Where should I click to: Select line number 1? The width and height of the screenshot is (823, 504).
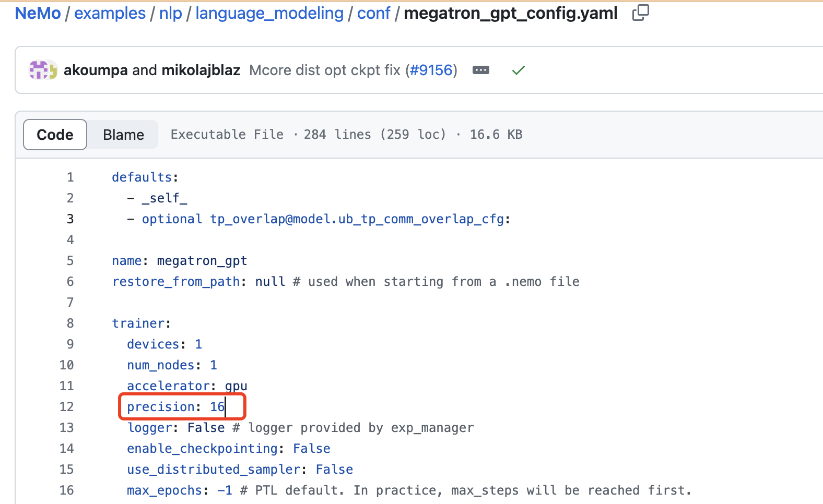(70, 177)
